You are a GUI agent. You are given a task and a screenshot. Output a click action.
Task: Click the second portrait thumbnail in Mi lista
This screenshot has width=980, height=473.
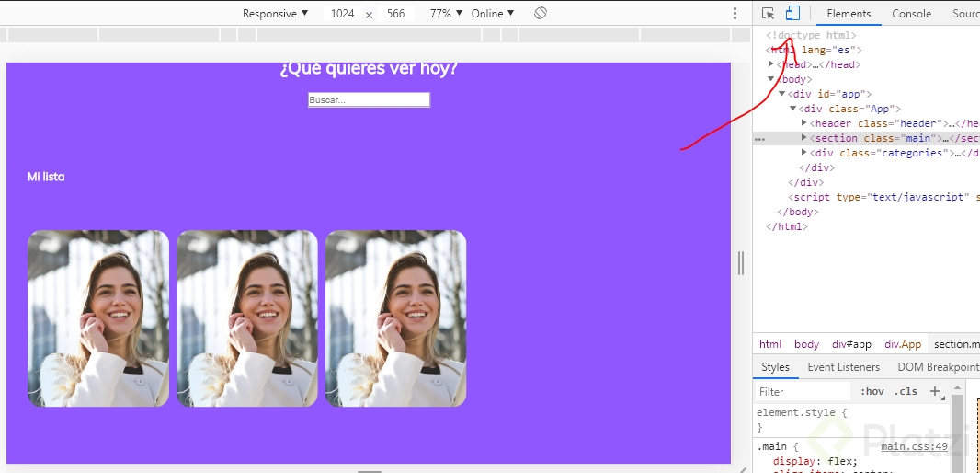tap(247, 318)
